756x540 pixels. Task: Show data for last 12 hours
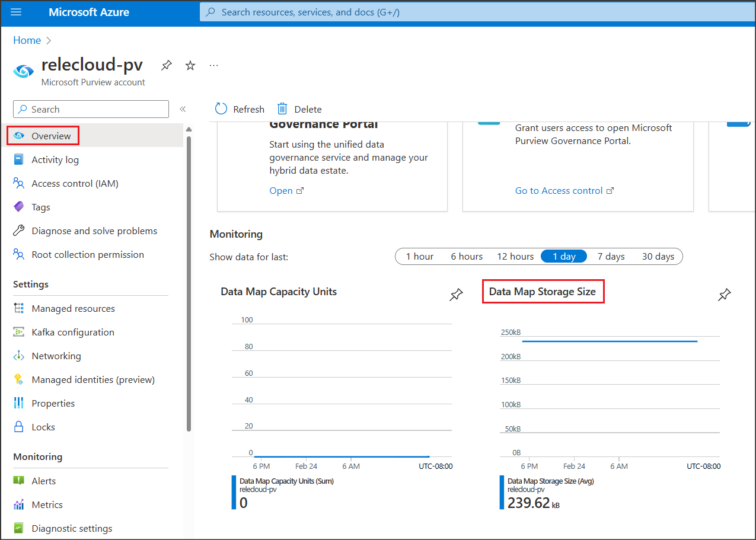(x=515, y=256)
